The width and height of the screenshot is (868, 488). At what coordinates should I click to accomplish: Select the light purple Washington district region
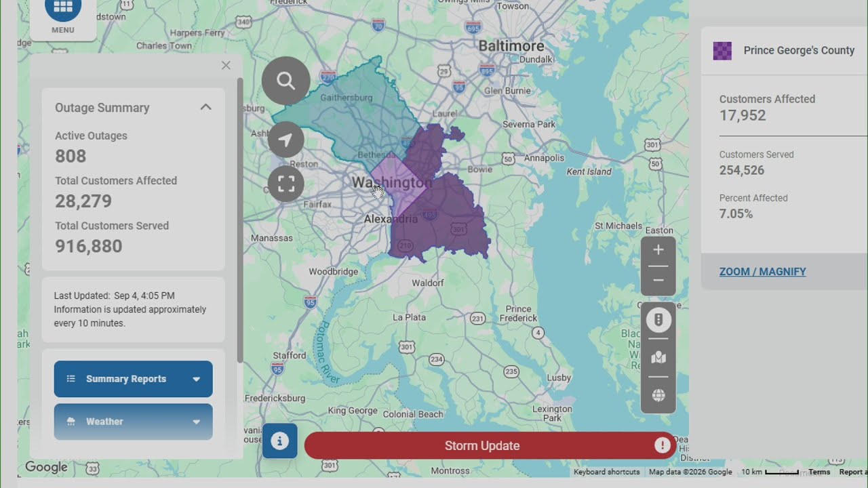[x=400, y=184]
